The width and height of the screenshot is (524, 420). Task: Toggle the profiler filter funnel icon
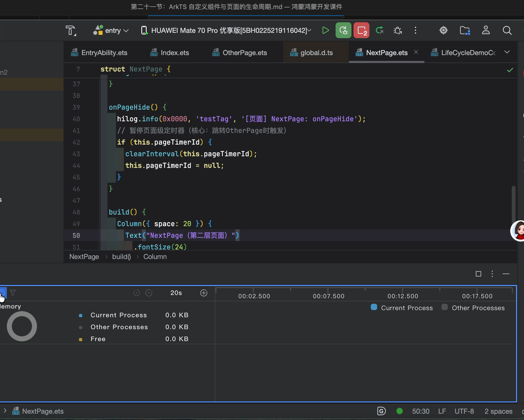[x=13, y=293]
